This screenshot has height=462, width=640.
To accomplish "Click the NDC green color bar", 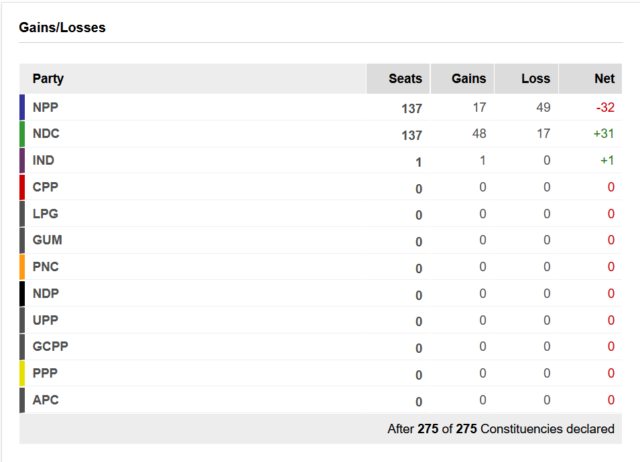I will [22, 134].
